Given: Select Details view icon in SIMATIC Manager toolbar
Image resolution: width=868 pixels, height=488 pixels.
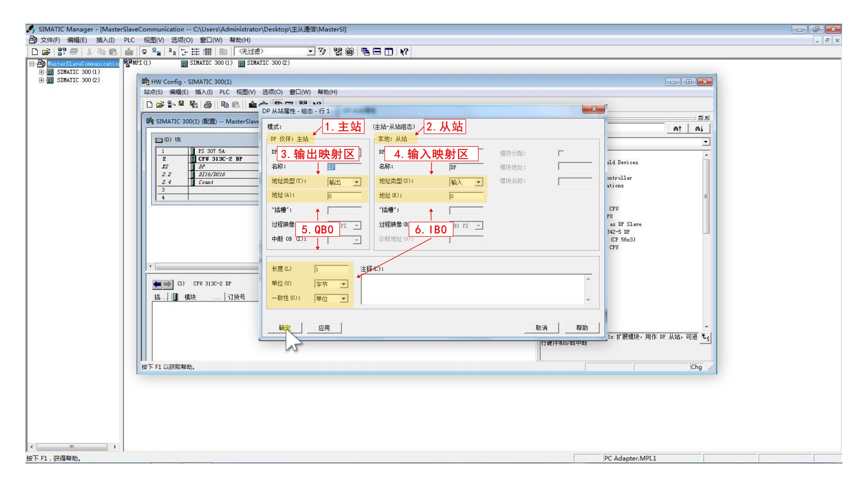Looking at the screenshot, I should coord(207,52).
